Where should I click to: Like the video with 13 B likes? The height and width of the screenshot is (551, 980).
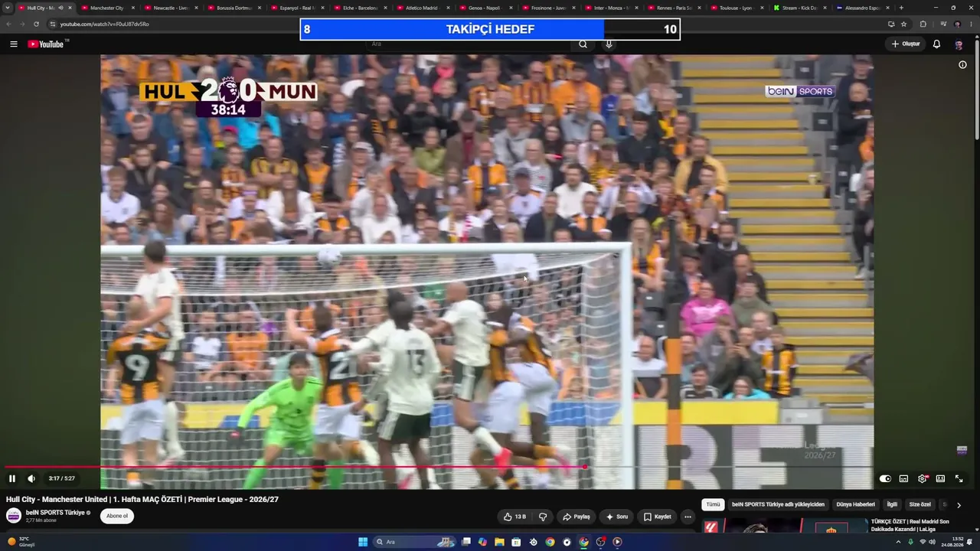(514, 517)
